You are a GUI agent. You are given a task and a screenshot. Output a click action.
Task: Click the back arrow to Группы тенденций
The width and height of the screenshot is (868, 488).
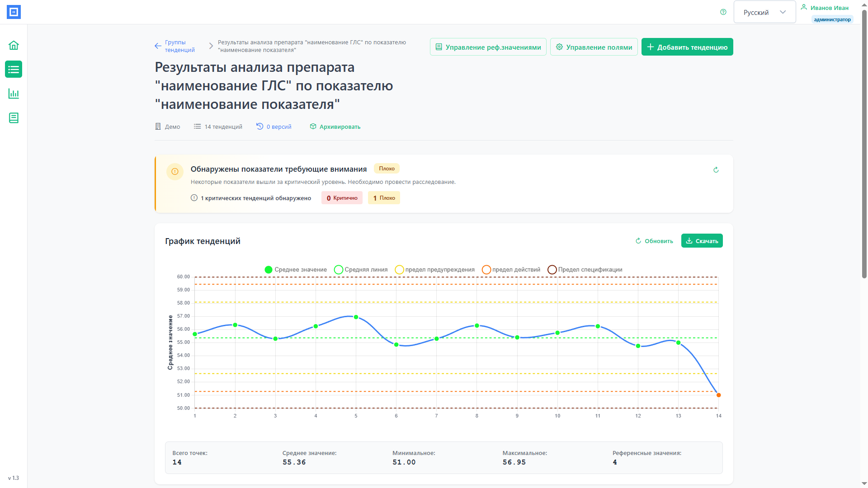[x=158, y=46]
